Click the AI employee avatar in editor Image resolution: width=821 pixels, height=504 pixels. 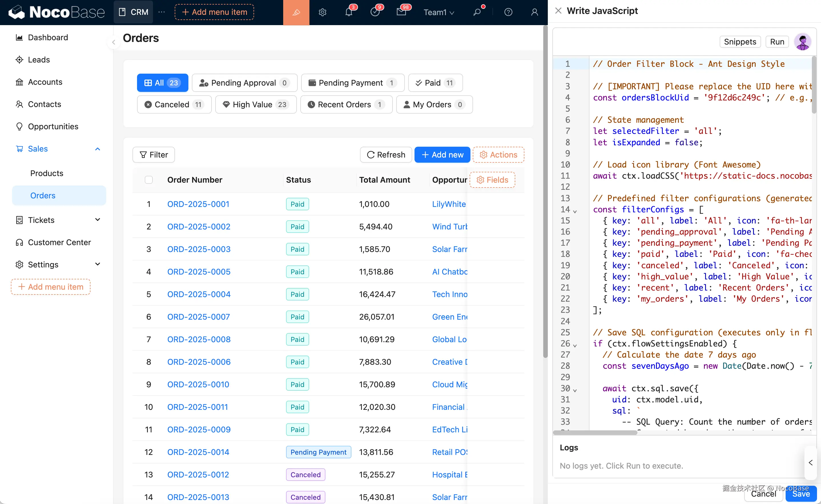tap(802, 42)
